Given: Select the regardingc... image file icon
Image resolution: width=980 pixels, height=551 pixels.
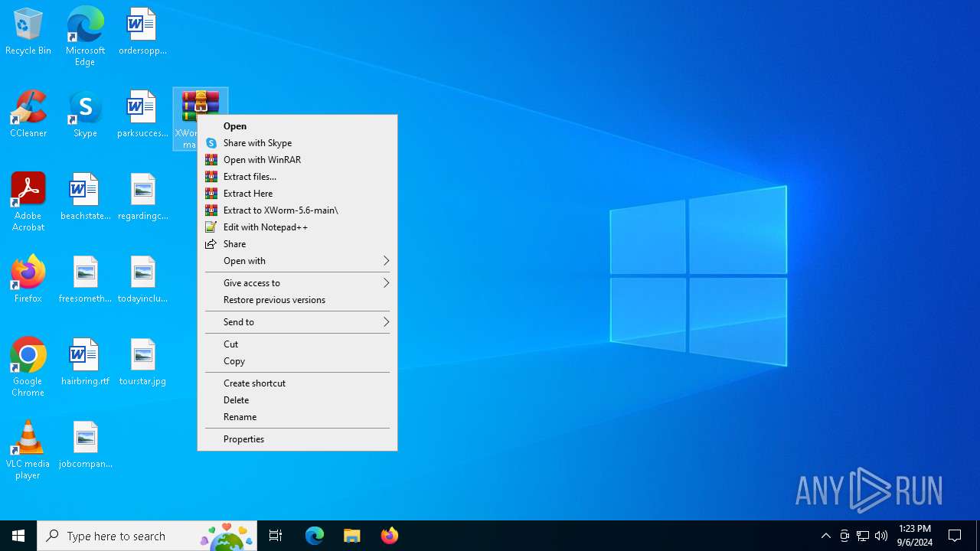Looking at the screenshot, I should click(x=142, y=197).
